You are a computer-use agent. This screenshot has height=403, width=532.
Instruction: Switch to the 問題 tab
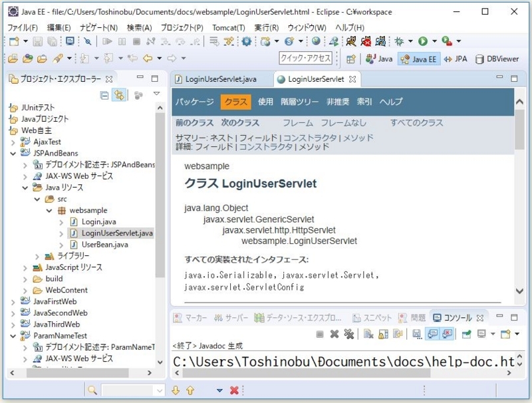412,317
